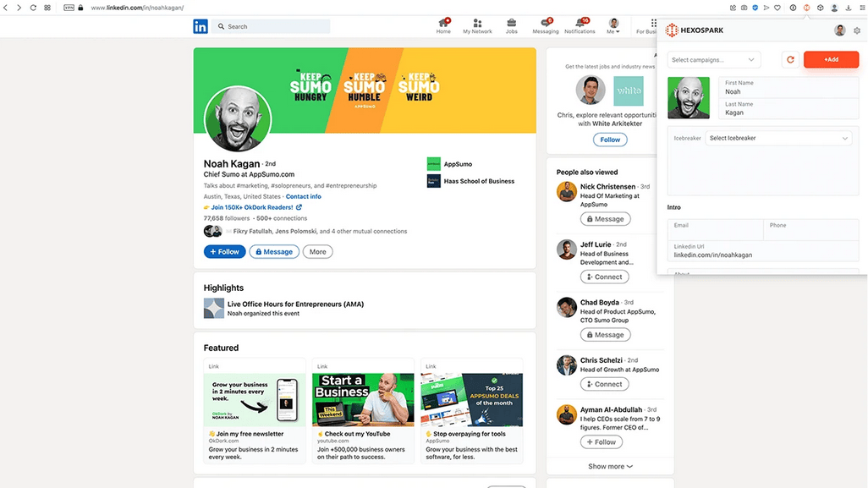Click the +Add button in Hexospark

pos(831,59)
